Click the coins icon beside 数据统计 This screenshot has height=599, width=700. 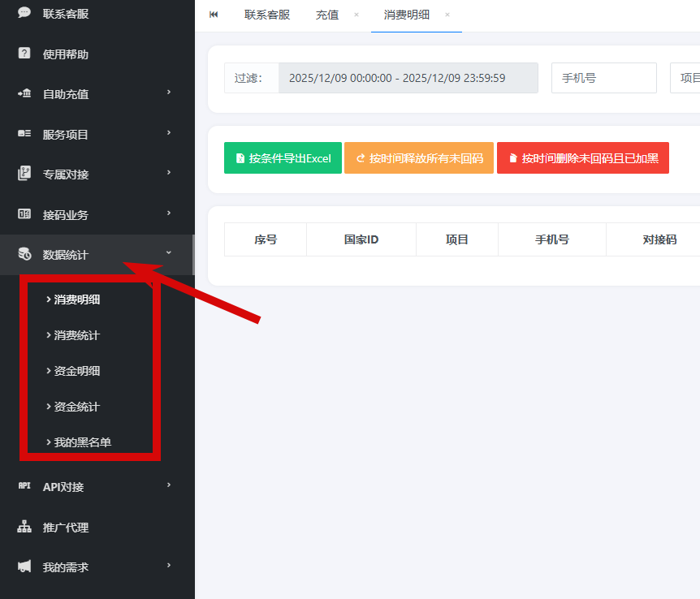click(x=24, y=254)
